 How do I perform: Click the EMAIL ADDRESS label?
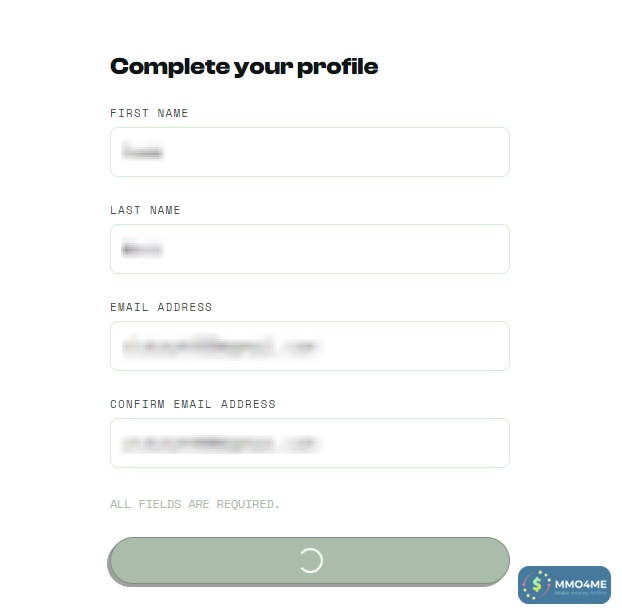click(x=161, y=307)
